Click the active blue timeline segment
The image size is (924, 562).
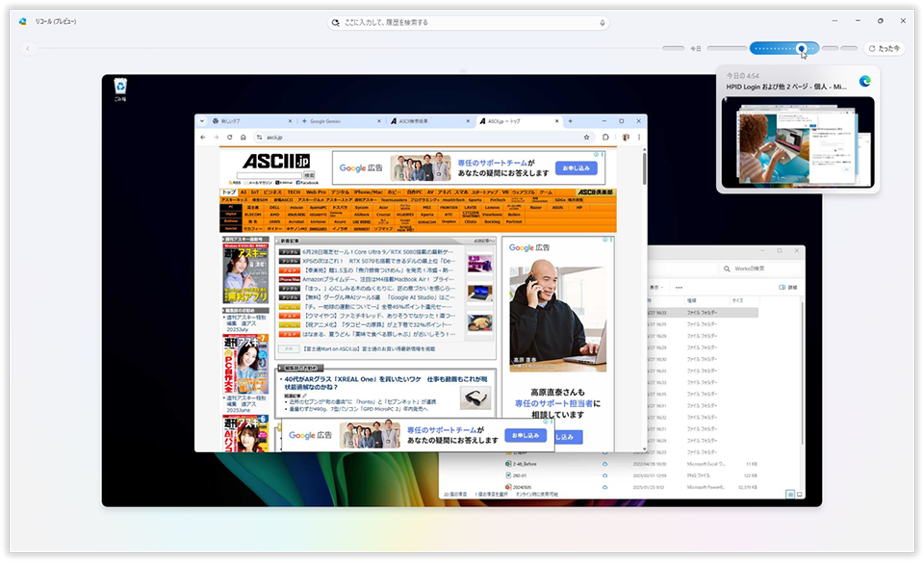[x=783, y=48]
